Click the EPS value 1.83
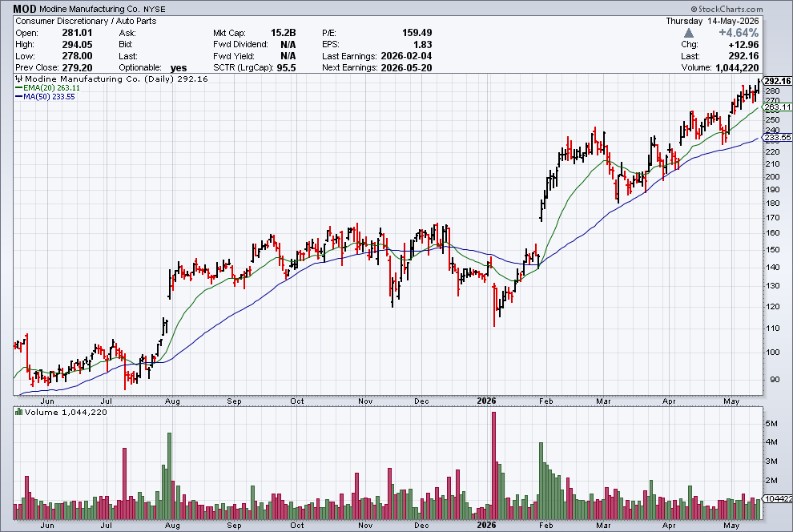The width and height of the screenshot is (793, 532). 423,45
